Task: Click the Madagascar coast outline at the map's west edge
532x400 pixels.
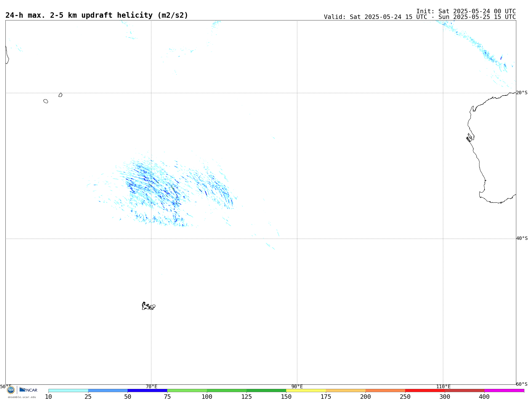Action: click(x=7, y=55)
